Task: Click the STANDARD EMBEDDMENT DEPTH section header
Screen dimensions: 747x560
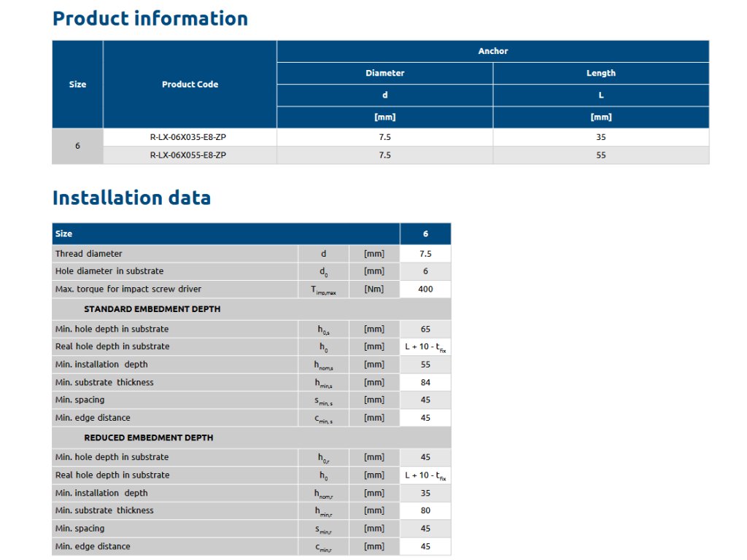Action: 152,309
